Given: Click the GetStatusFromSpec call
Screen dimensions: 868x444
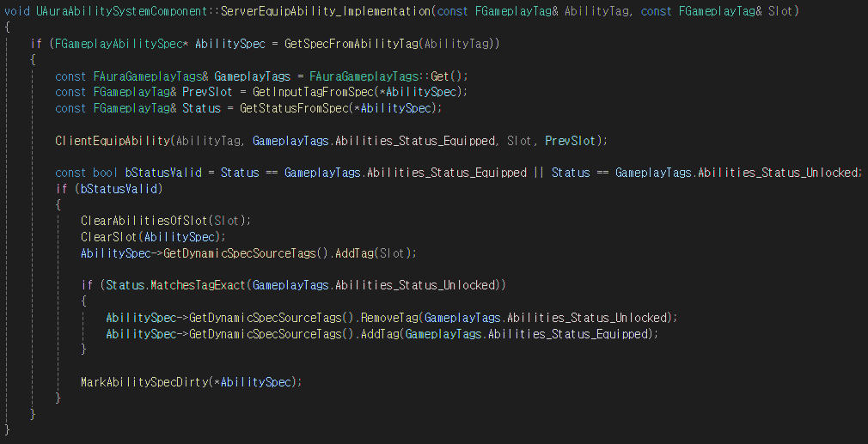Looking at the screenshot, I should pos(294,108).
